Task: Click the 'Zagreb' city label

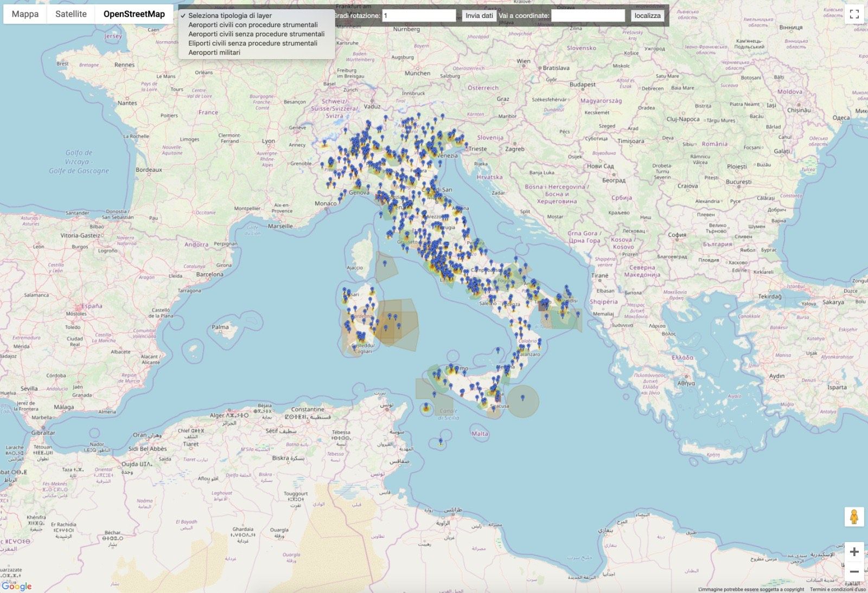Action: (515, 149)
